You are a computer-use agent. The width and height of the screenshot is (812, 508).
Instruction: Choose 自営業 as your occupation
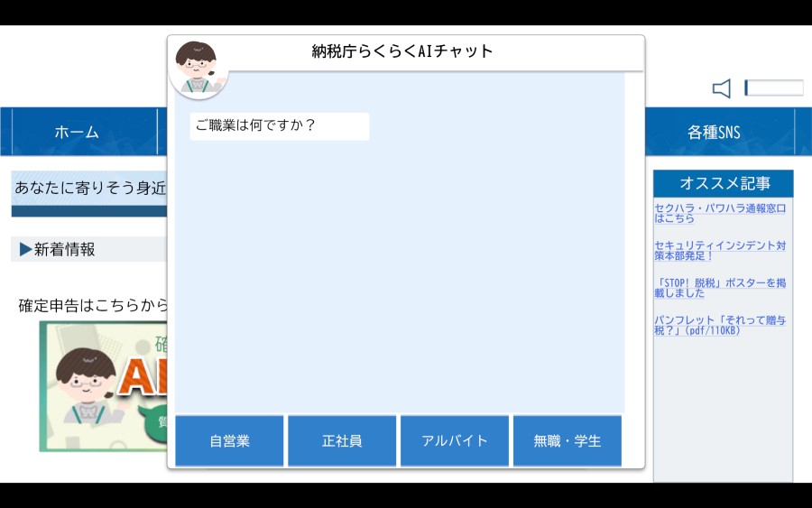229,441
